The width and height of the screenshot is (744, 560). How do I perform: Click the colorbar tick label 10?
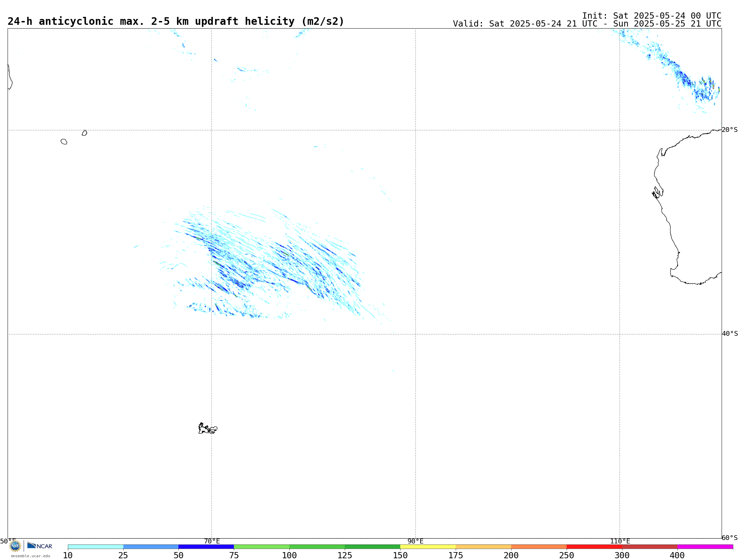[68, 556]
